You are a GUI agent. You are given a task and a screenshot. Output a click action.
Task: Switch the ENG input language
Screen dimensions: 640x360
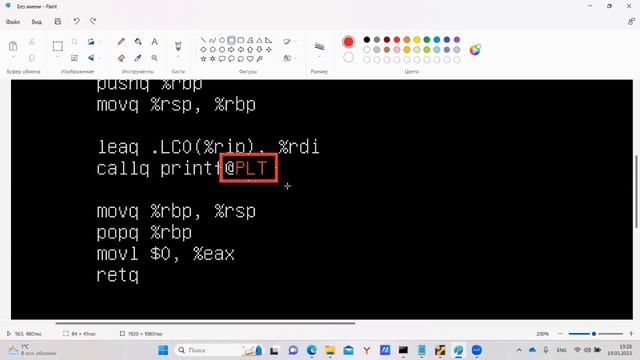[562, 350]
